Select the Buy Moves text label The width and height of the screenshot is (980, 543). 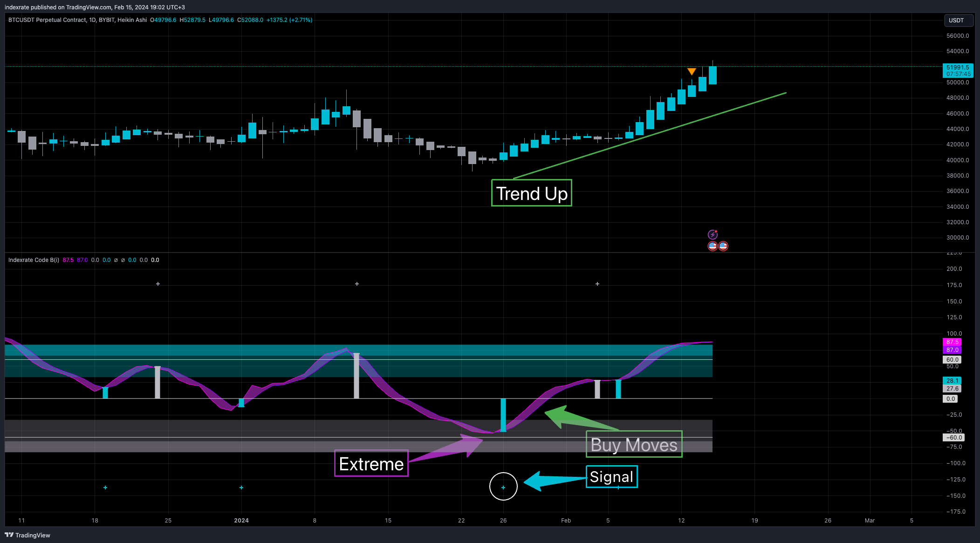click(634, 444)
